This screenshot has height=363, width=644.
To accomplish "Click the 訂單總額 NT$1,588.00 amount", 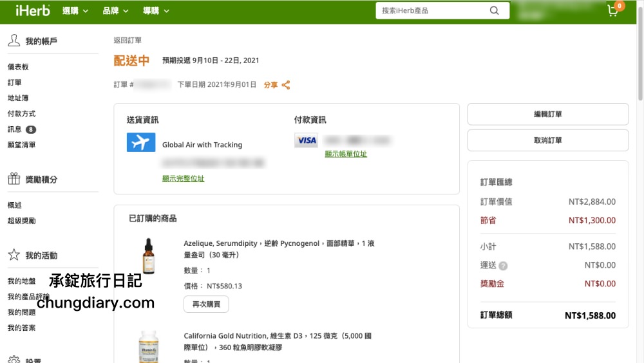I will [x=590, y=315].
